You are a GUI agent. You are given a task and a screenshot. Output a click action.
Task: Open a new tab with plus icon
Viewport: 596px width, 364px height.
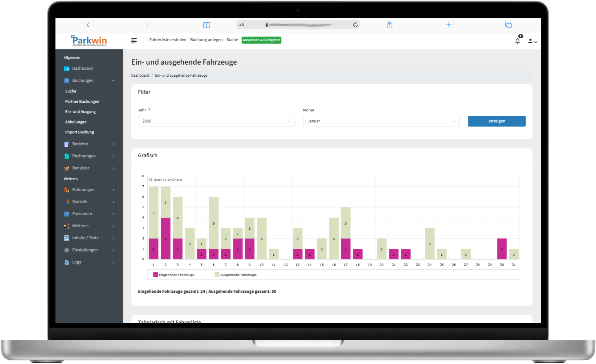449,25
